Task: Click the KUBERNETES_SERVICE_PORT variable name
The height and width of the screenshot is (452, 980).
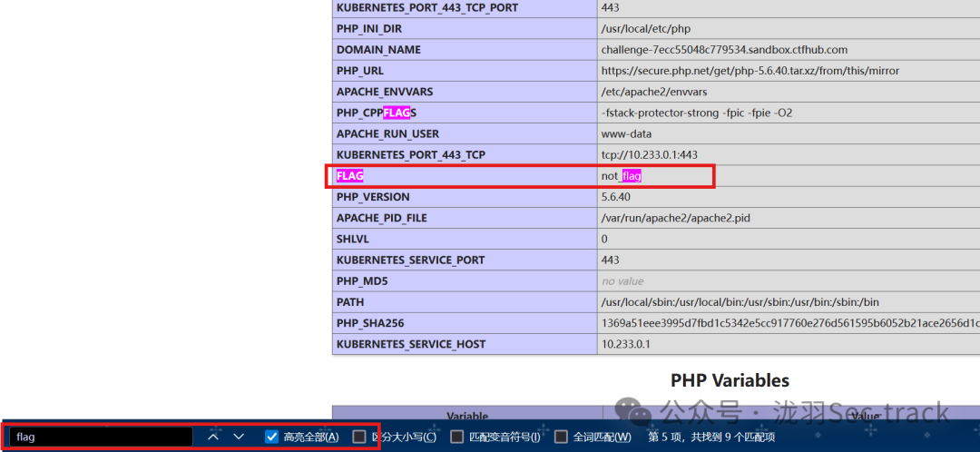Action: [410, 260]
